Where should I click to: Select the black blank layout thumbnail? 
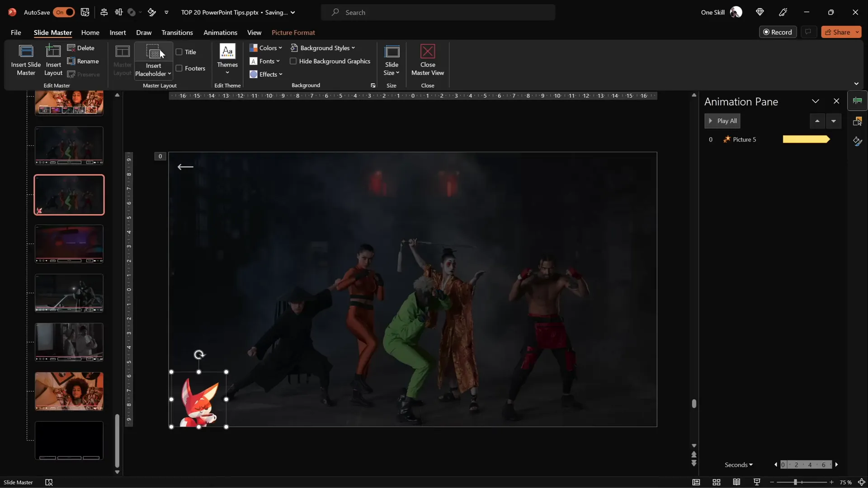(x=69, y=441)
